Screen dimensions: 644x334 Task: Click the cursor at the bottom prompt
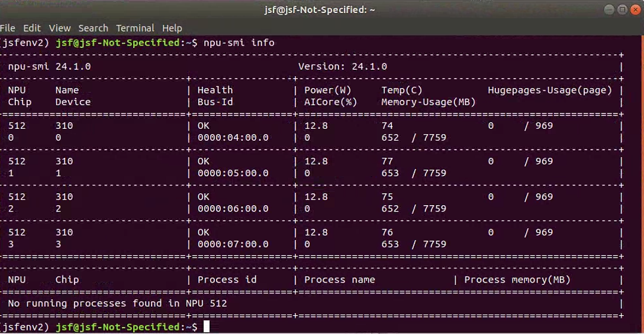click(x=207, y=327)
